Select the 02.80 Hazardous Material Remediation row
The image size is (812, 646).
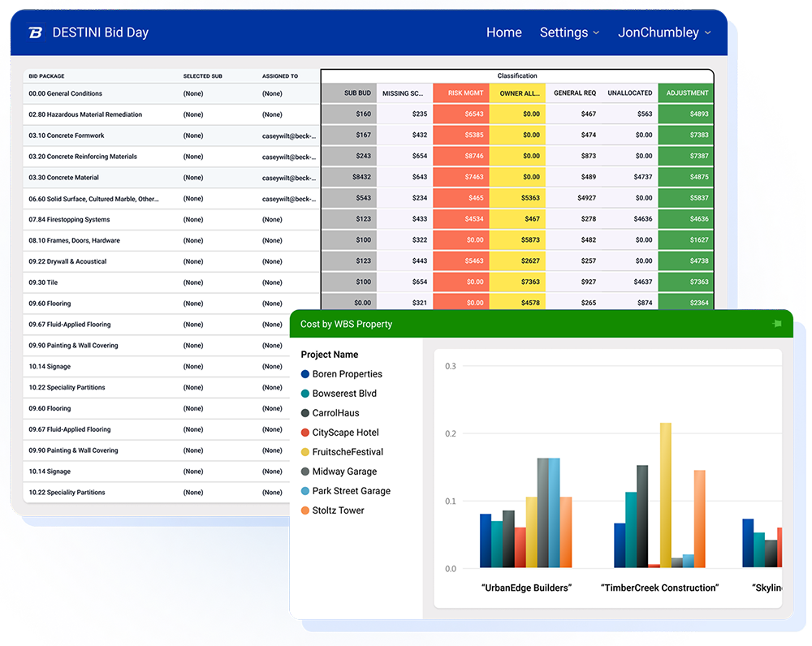point(171,114)
